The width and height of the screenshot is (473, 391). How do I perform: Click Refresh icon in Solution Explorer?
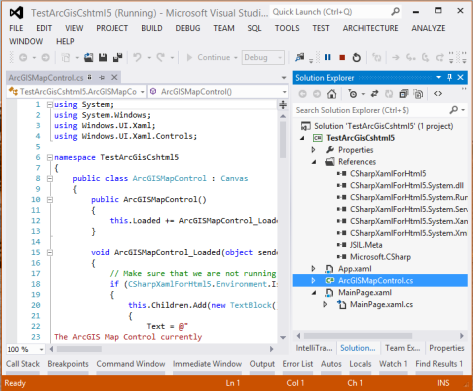(x=389, y=94)
